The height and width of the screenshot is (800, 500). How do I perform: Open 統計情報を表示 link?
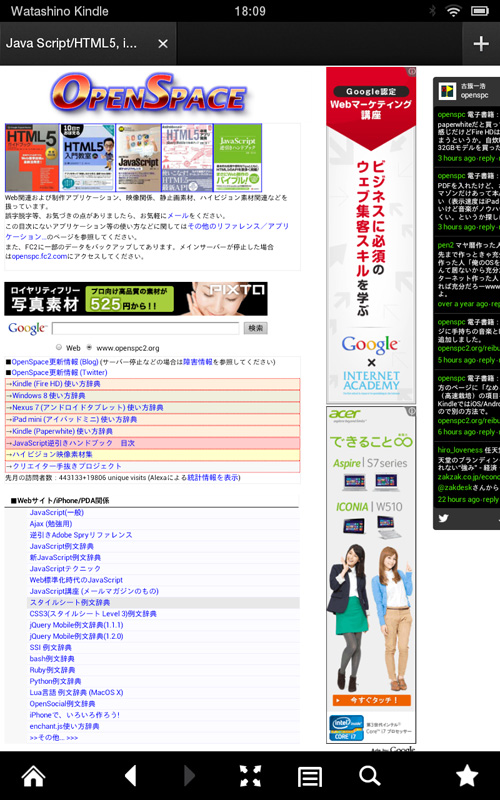[x=213, y=478]
